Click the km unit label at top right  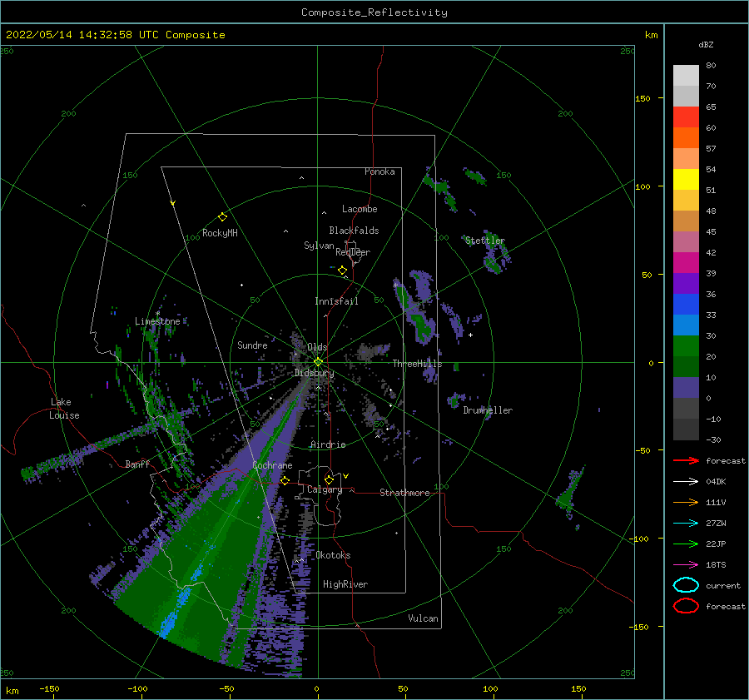pyautogui.click(x=651, y=35)
